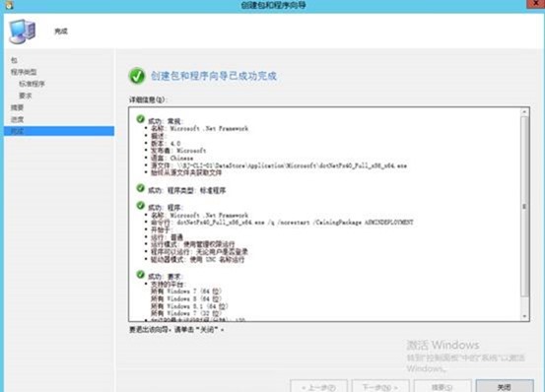Click the title bar window icon
Image resolution: width=545 pixels, height=392 pixels.
[9, 5]
